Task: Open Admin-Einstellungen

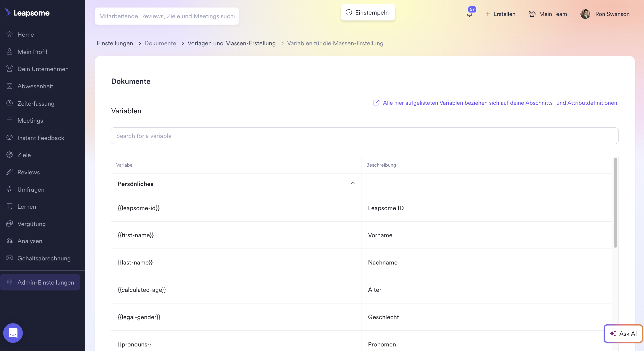Action: (x=40, y=282)
